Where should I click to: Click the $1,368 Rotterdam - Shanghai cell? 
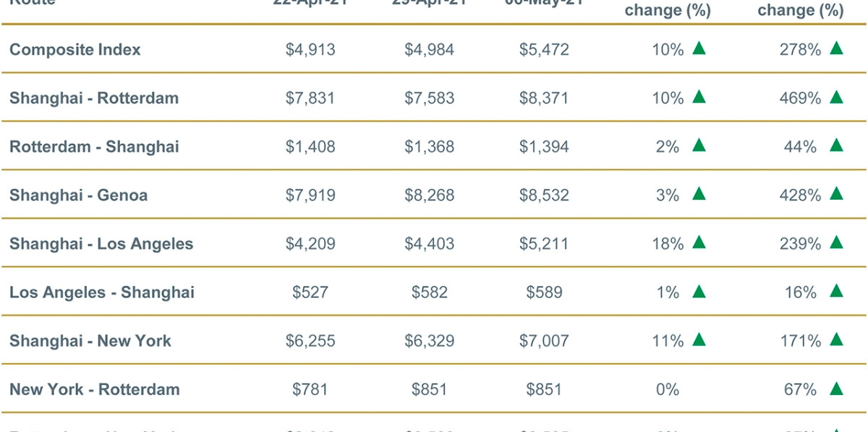pos(430,147)
